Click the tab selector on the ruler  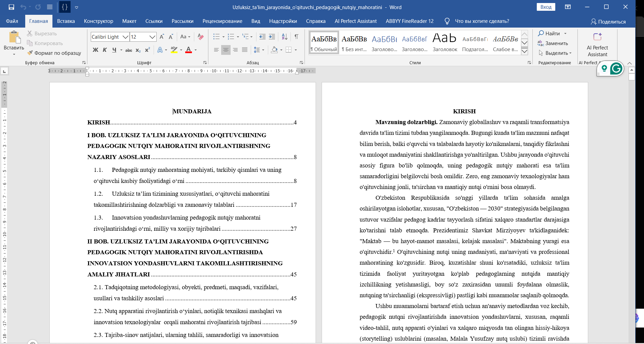coord(4,71)
